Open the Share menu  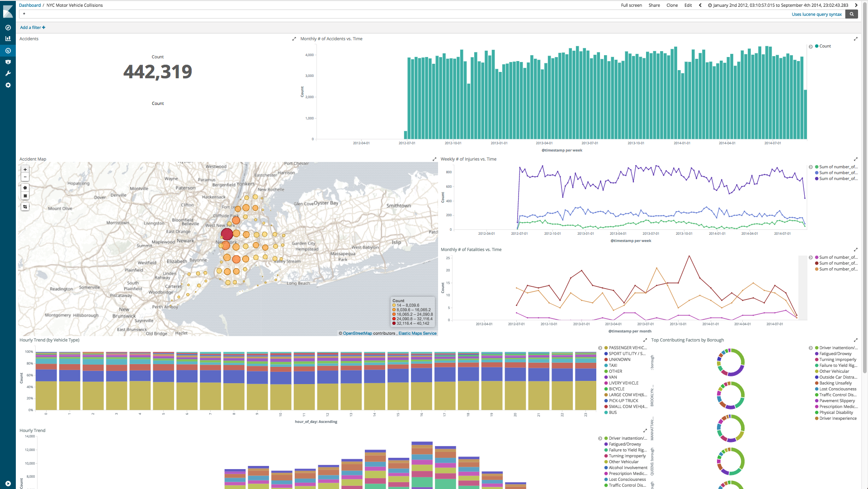click(x=654, y=5)
